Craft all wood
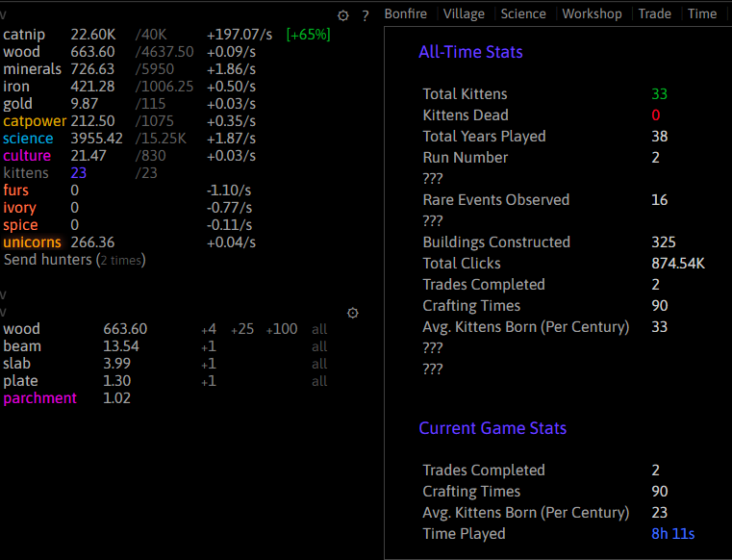732x560 pixels. [319, 329]
